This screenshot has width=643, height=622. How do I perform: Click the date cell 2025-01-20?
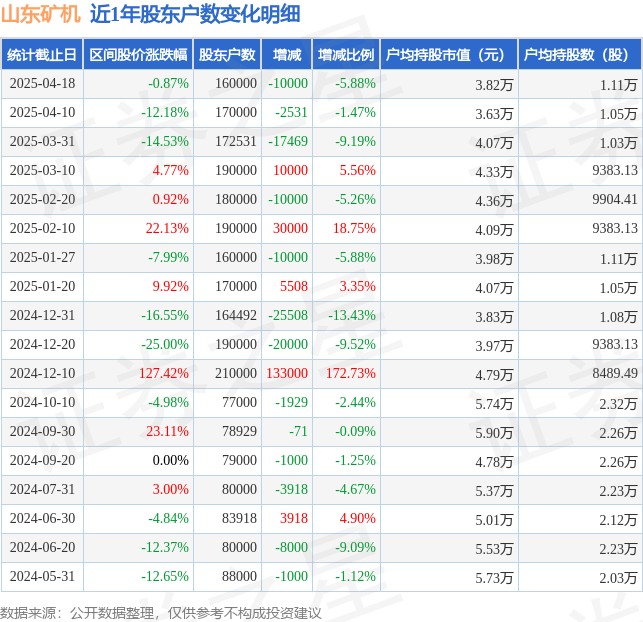[x=43, y=286]
